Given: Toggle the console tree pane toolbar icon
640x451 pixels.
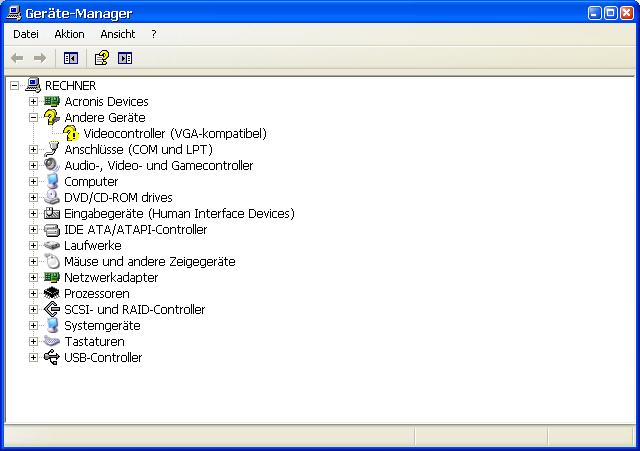Looking at the screenshot, I should 71,58.
